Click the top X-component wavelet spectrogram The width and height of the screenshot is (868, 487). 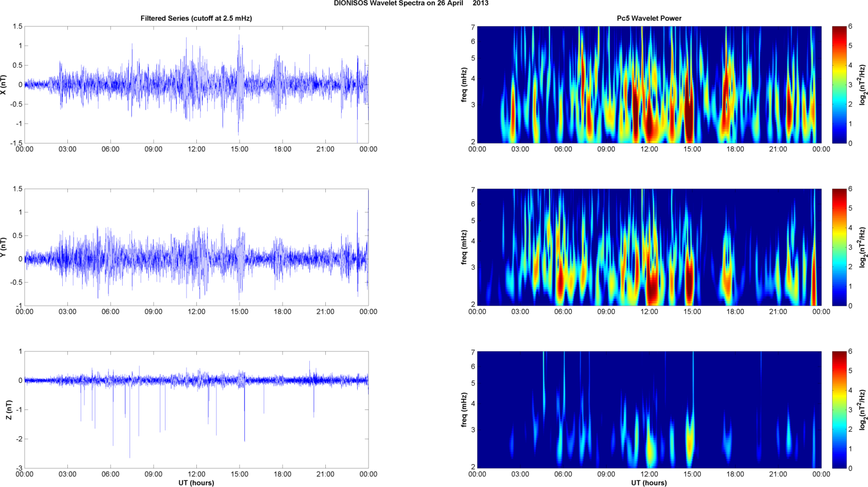click(649, 84)
